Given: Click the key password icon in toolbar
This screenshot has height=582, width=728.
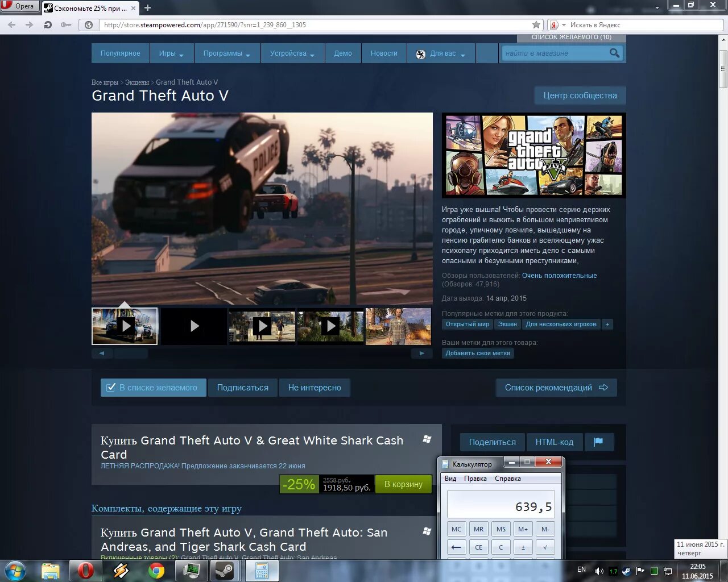Looking at the screenshot, I should (x=67, y=24).
